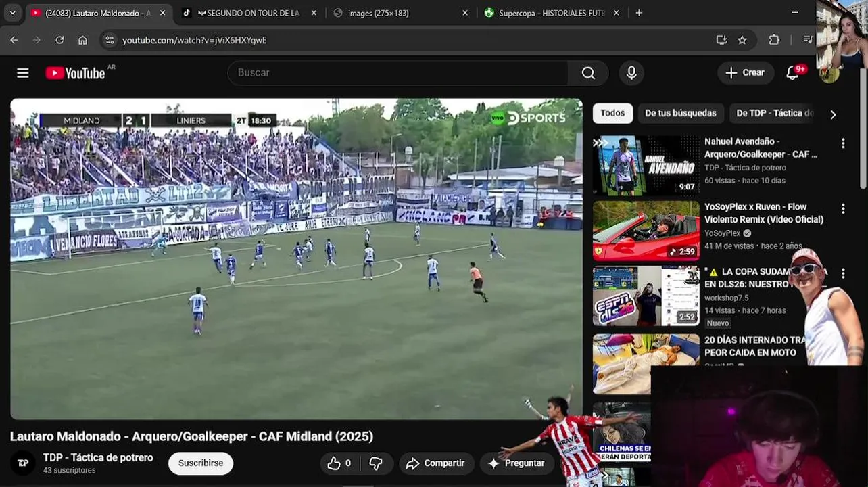Open Flow Violento Remix title link
The height and width of the screenshot is (487, 868).
pyautogui.click(x=764, y=213)
